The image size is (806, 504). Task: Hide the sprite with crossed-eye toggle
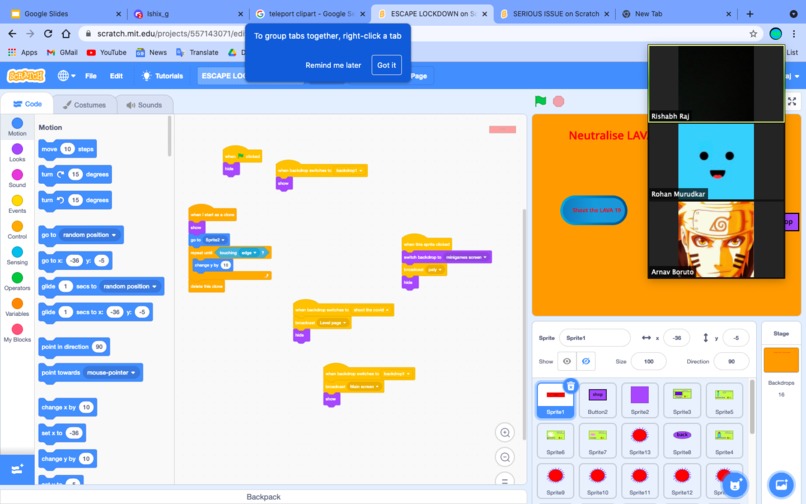[x=585, y=361]
